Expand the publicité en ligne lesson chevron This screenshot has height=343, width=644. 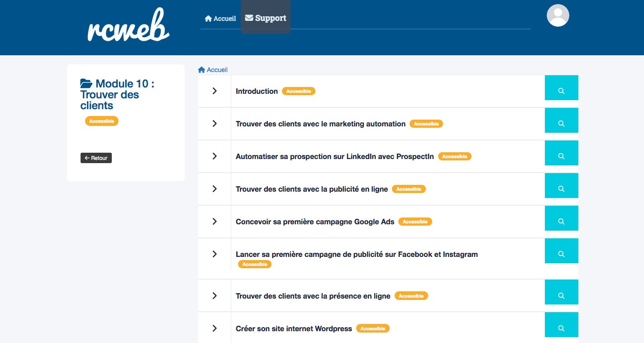click(215, 189)
